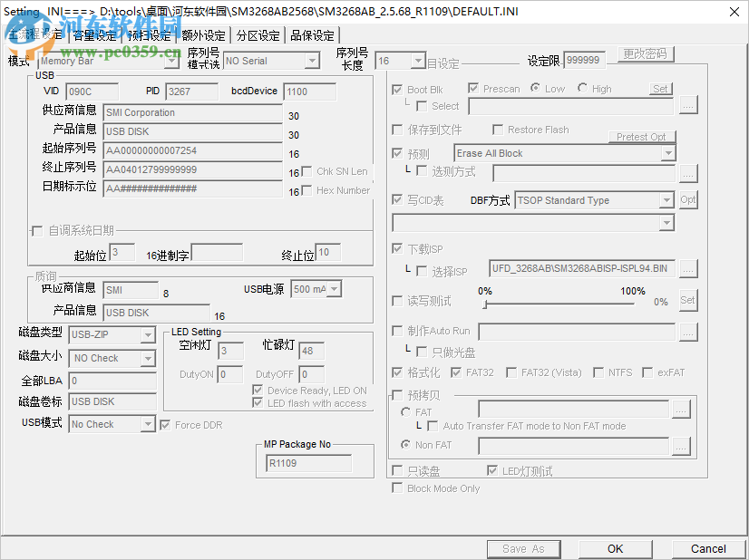Open the 分区设定 tab
The image size is (749, 560).
tap(257, 34)
